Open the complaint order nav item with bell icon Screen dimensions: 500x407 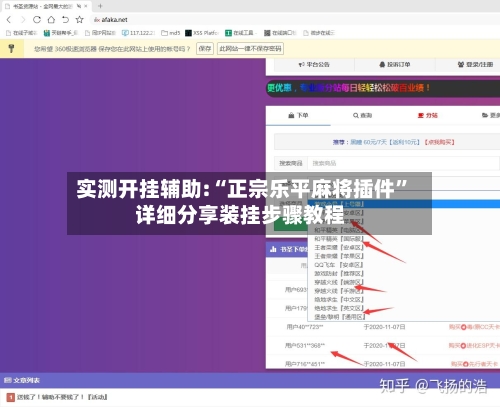click(x=395, y=64)
